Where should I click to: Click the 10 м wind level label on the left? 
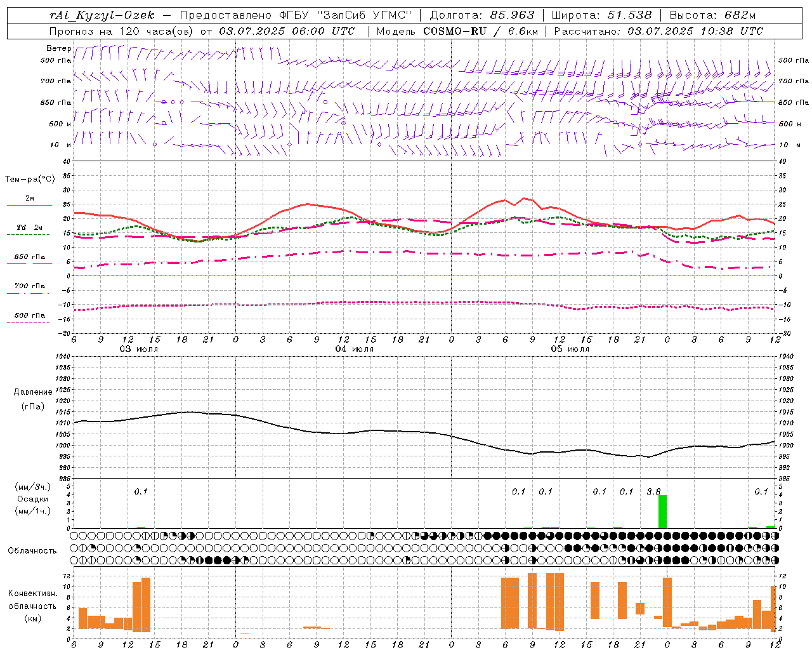pos(61,145)
